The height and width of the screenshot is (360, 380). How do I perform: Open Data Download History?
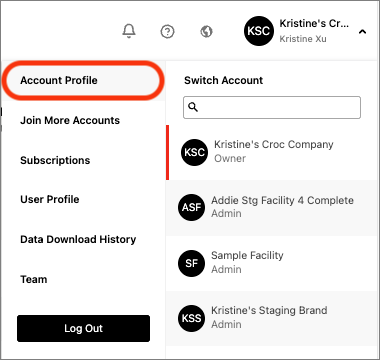(x=78, y=239)
